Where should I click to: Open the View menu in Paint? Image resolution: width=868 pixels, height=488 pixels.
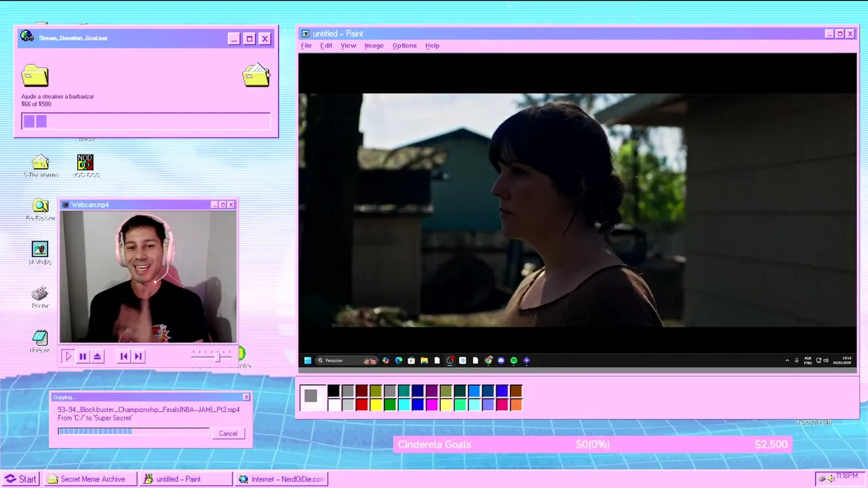348,45
